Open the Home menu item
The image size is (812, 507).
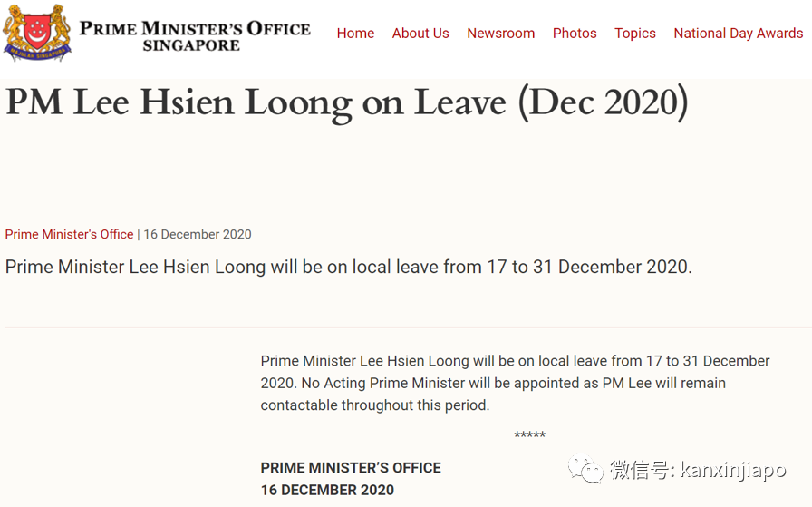pos(355,34)
